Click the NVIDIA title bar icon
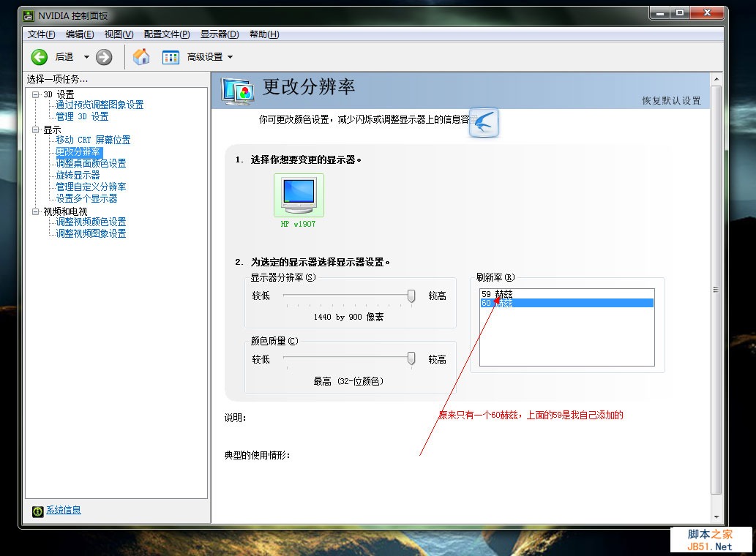756x556 pixels. pos(29,16)
